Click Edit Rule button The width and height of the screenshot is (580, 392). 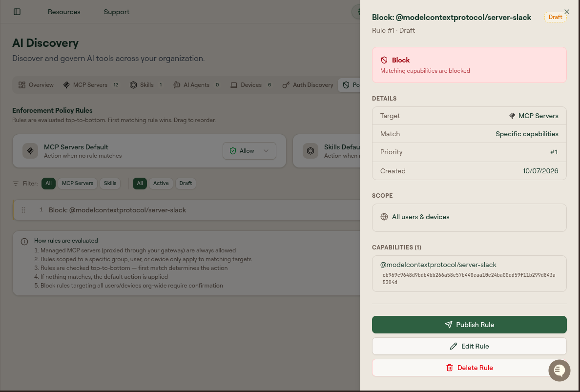pyautogui.click(x=469, y=346)
